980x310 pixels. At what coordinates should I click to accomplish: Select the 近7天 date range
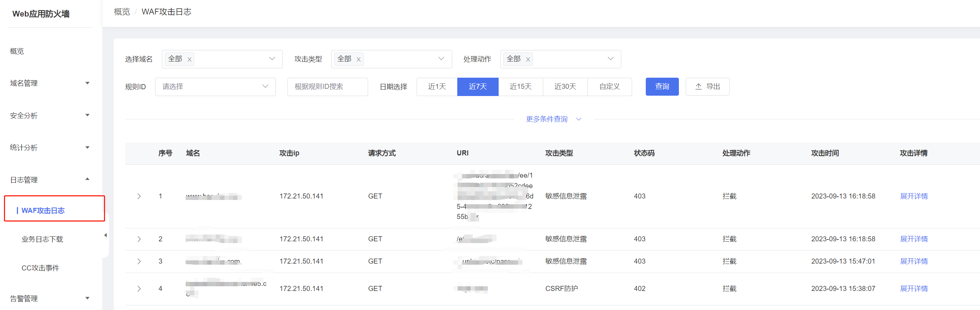point(478,87)
